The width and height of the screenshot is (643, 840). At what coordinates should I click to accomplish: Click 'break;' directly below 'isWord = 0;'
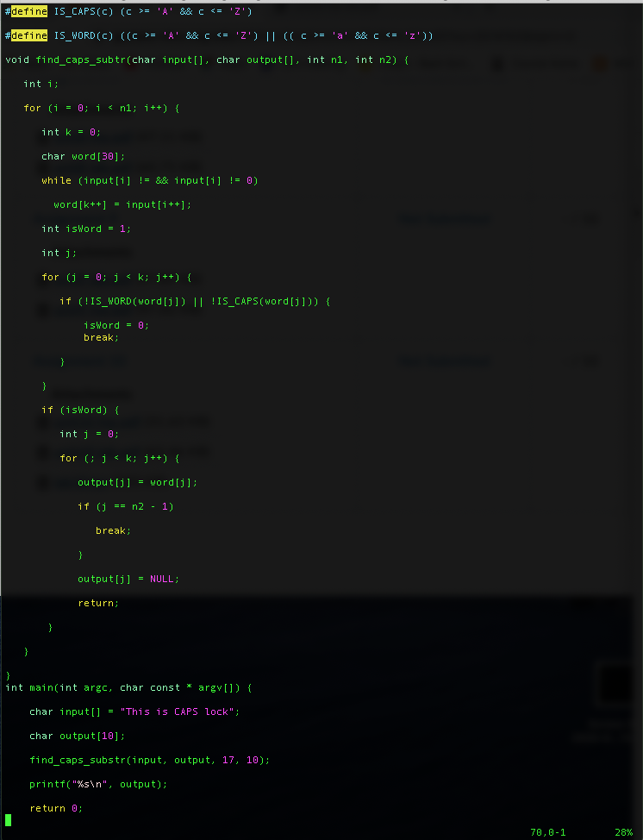click(x=101, y=337)
